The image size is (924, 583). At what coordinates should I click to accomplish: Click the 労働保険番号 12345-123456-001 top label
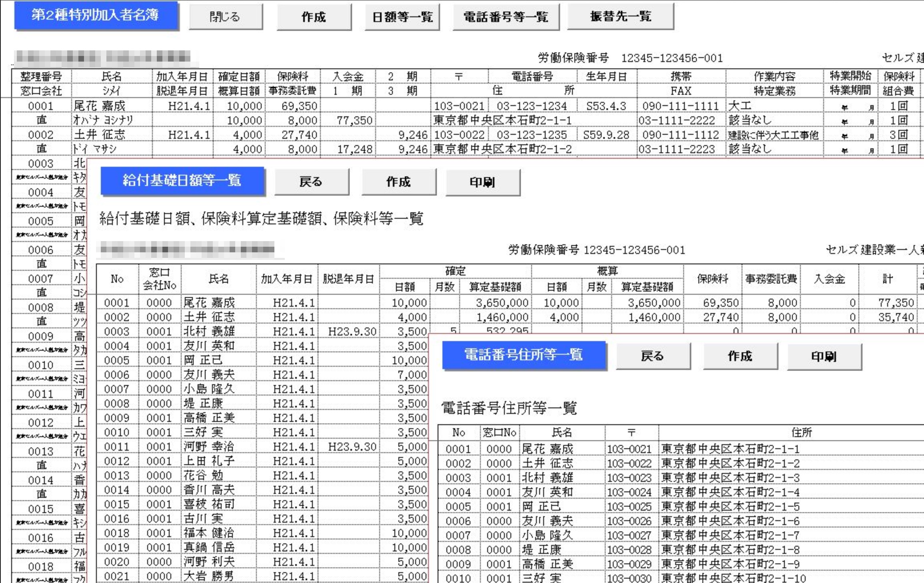(630, 58)
